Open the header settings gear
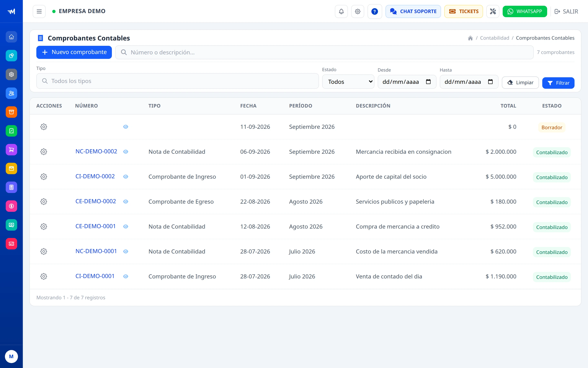 [358, 11]
